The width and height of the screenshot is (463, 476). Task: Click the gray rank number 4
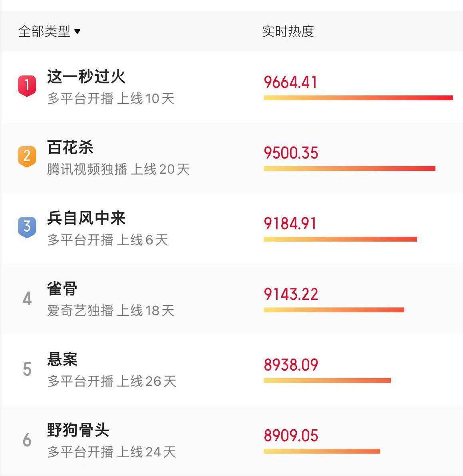click(x=27, y=298)
